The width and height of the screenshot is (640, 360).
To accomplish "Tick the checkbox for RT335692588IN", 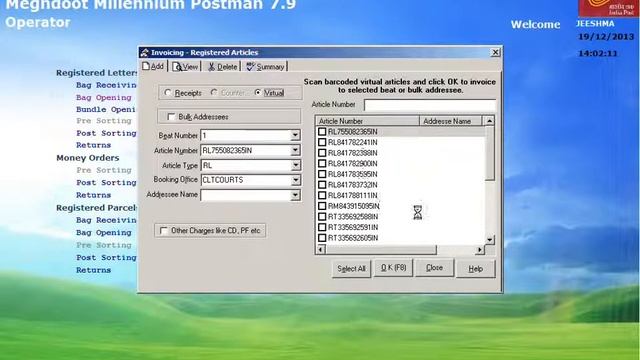I will pos(322,216).
